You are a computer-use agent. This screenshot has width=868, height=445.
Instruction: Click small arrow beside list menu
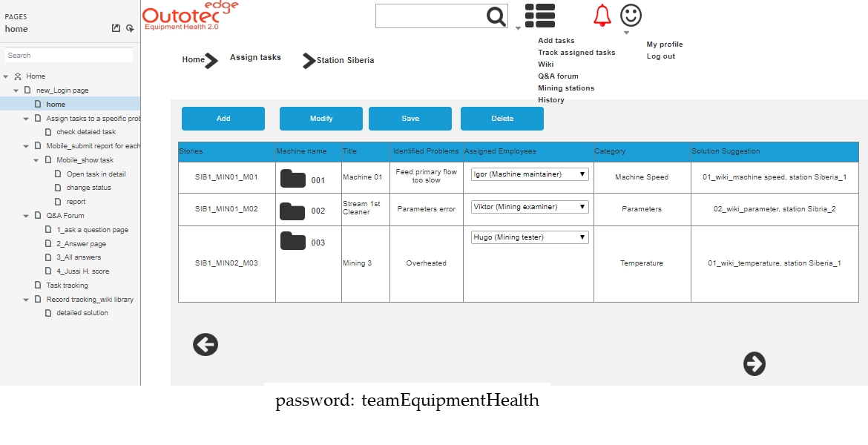click(518, 28)
